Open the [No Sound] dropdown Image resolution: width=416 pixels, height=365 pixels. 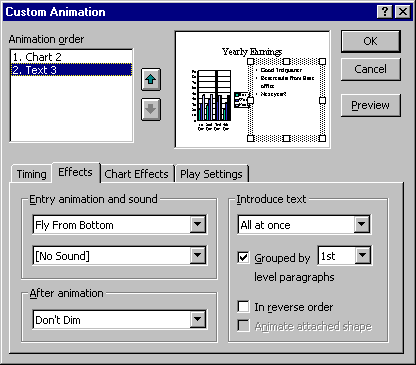[198, 255]
